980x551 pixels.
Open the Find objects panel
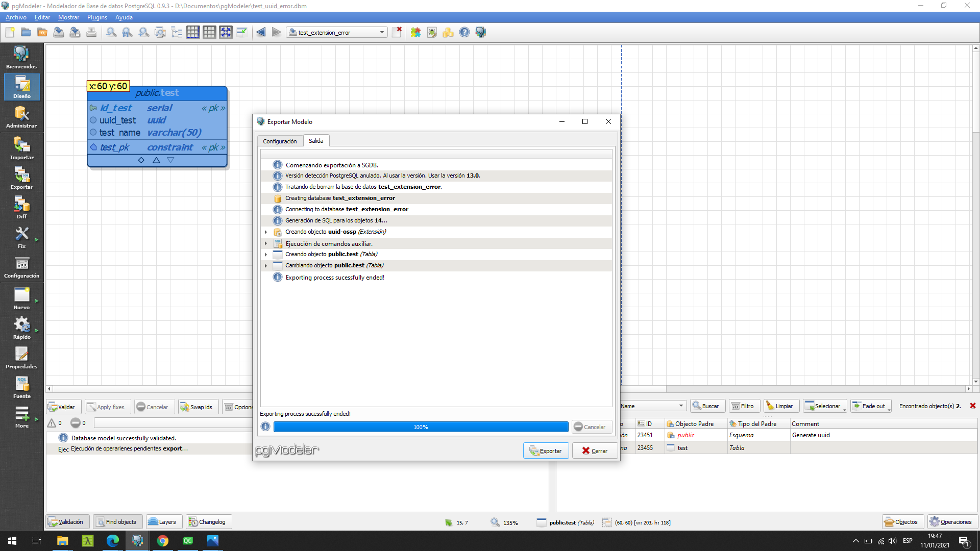117,521
